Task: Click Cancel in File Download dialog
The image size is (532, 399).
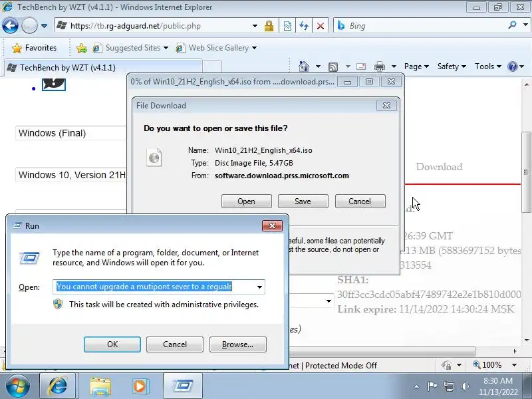Action: pyautogui.click(x=360, y=201)
